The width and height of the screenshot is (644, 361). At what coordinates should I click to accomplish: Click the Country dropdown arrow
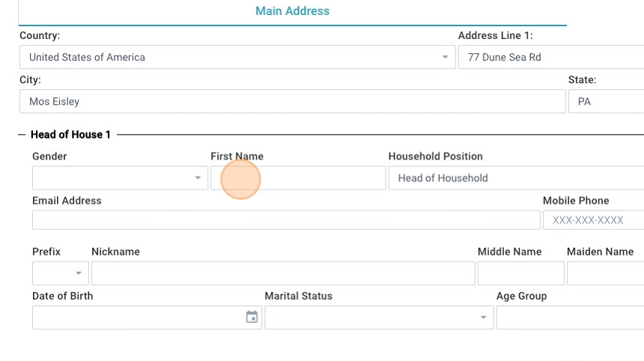[445, 58]
